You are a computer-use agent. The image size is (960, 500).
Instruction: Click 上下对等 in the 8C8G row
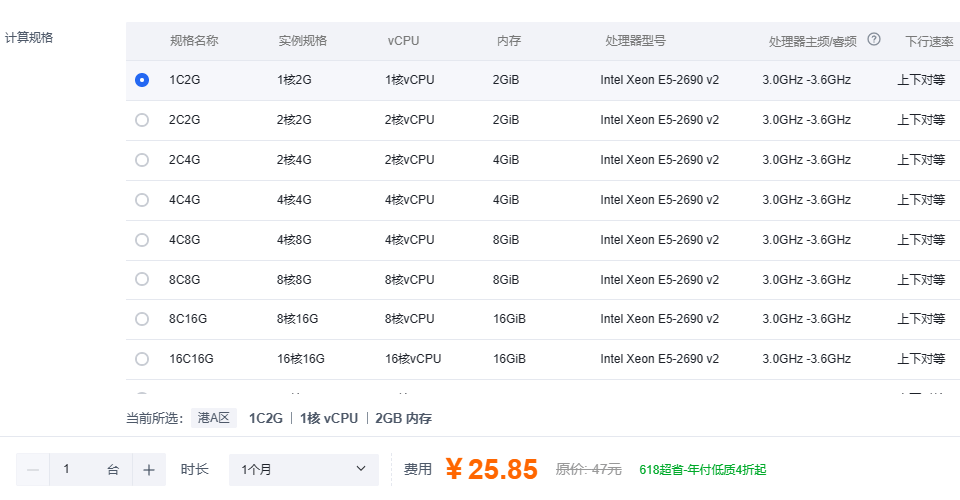pyautogui.click(x=921, y=280)
